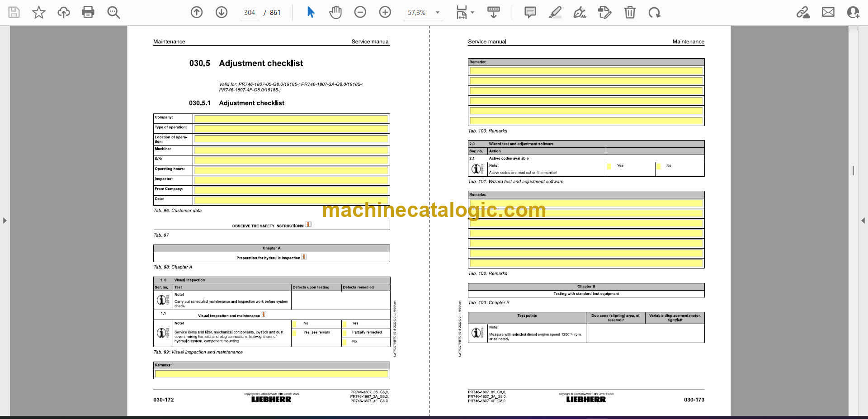Open the scrolling mode keyboard icon

pos(493,12)
